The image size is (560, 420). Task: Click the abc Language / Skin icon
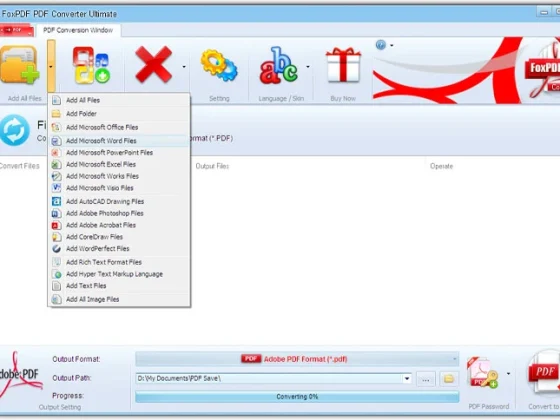coord(279,65)
